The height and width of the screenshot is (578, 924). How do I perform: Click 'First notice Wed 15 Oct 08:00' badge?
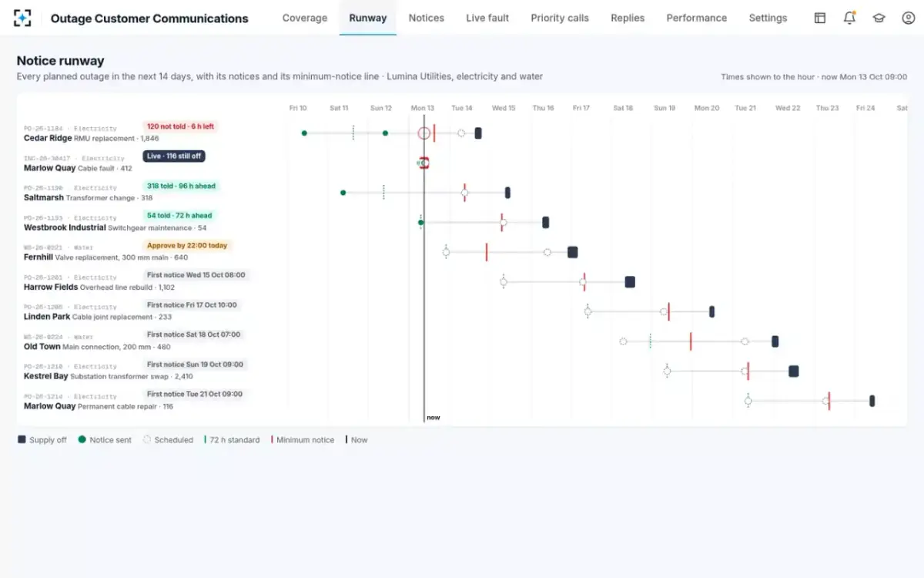point(196,275)
